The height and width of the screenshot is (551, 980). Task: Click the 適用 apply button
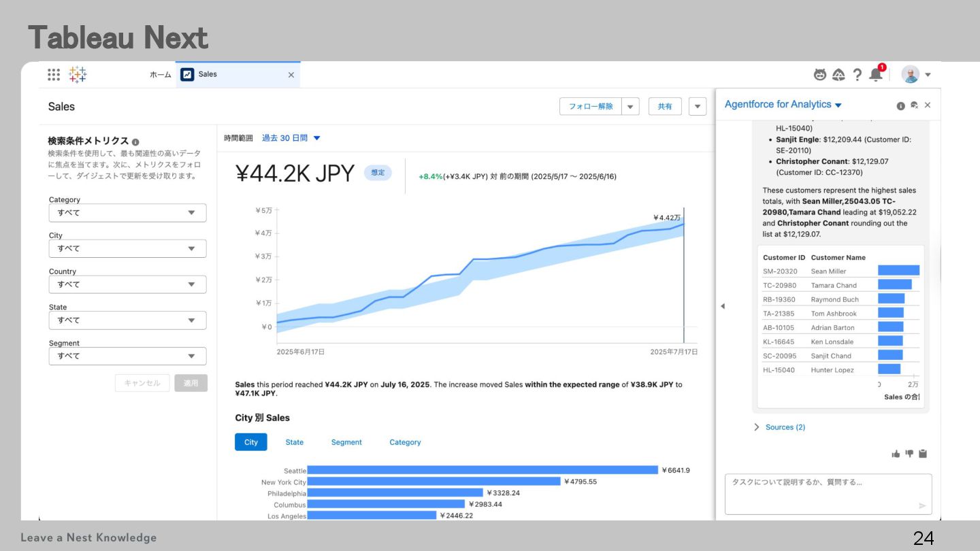191,383
